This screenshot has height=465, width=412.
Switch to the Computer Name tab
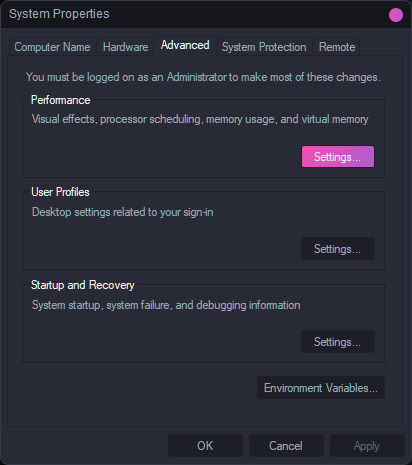click(x=52, y=47)
